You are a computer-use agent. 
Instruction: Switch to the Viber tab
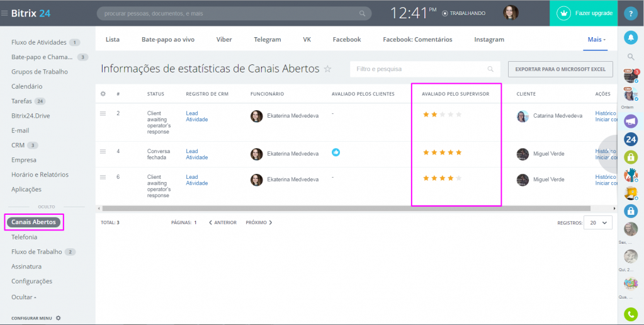click(x=224, y=40)
